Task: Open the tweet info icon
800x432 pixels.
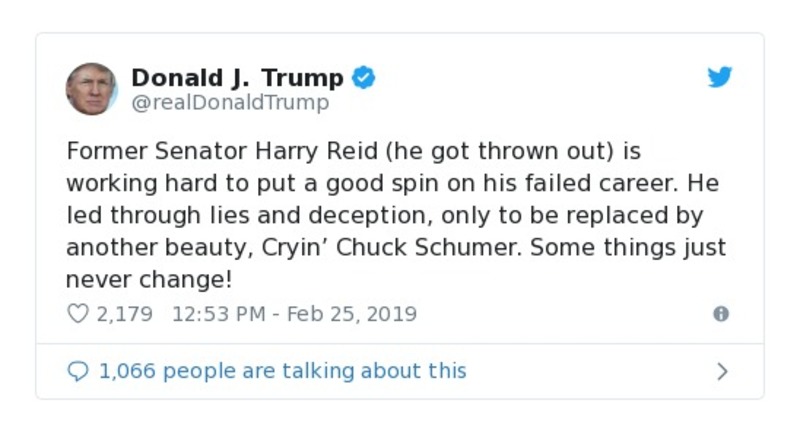Action: [720, 314]
